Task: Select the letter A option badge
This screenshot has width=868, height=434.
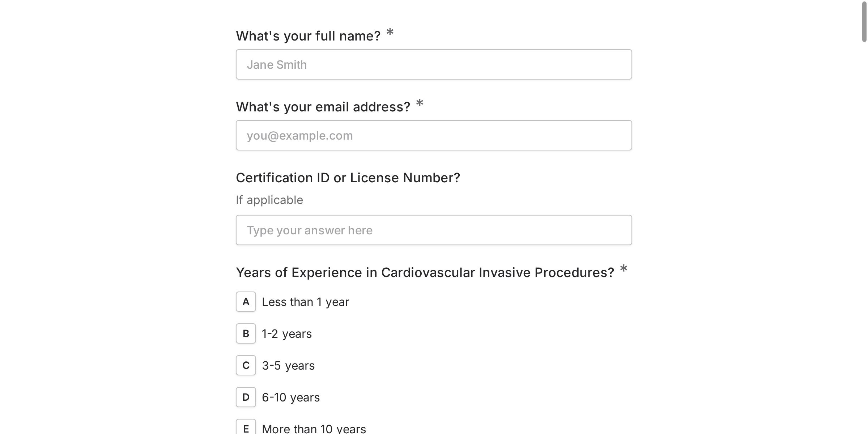Action: 246,302
